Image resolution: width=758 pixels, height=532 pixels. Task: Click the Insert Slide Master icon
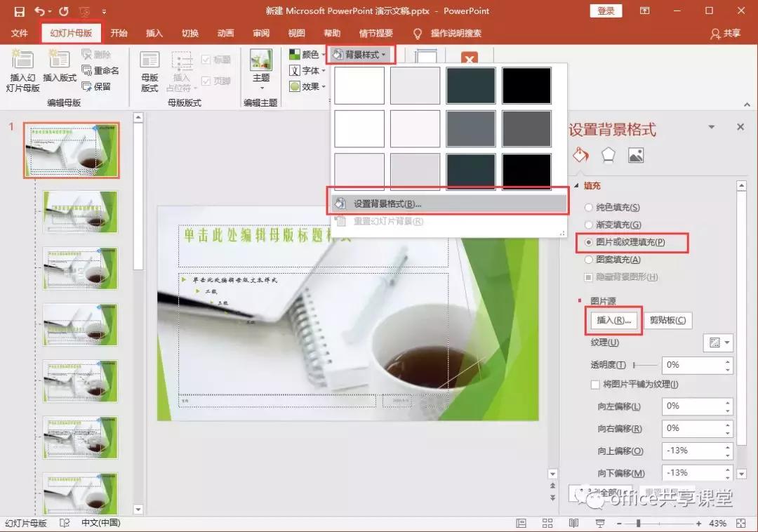[22, 60]
